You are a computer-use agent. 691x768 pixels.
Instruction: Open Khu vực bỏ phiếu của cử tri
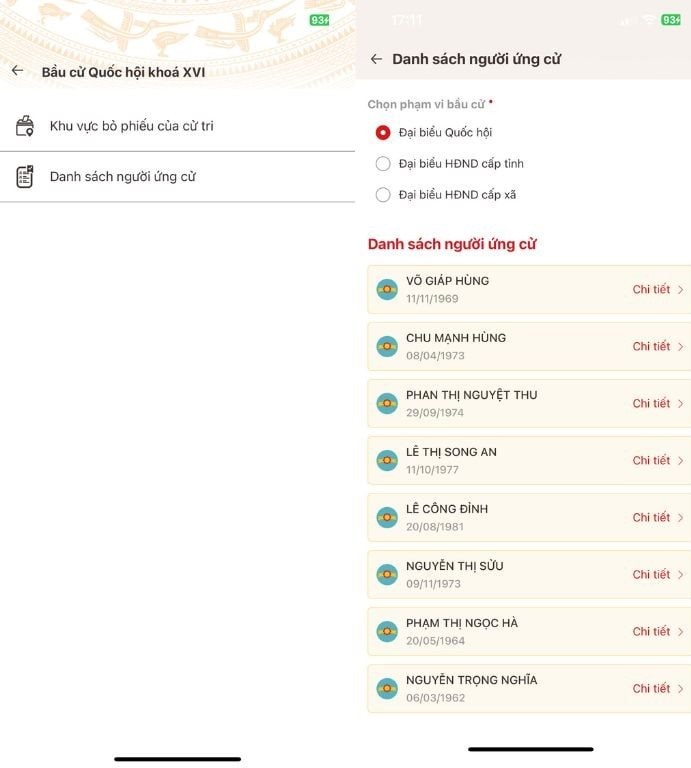click(131, 126)
